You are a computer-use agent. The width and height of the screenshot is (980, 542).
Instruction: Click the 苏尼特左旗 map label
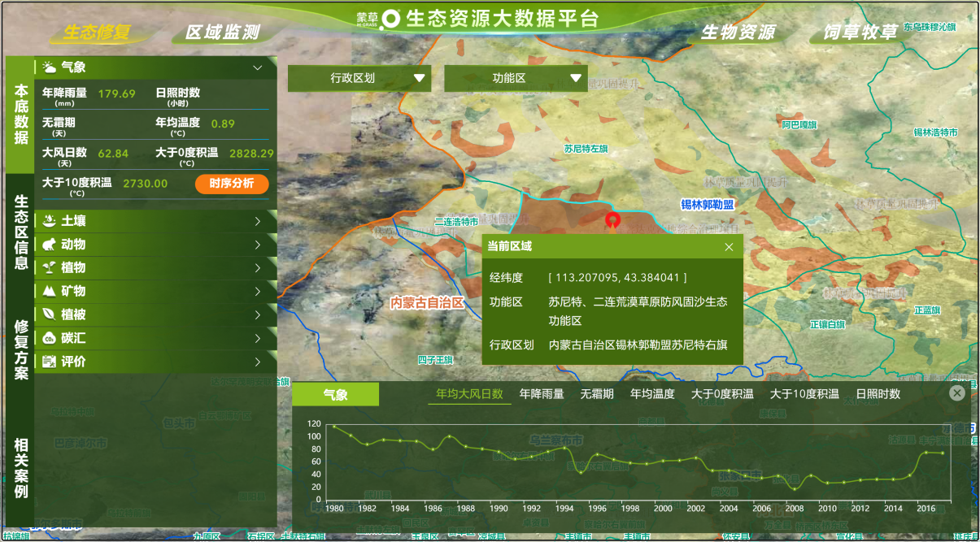pos(586,149)
